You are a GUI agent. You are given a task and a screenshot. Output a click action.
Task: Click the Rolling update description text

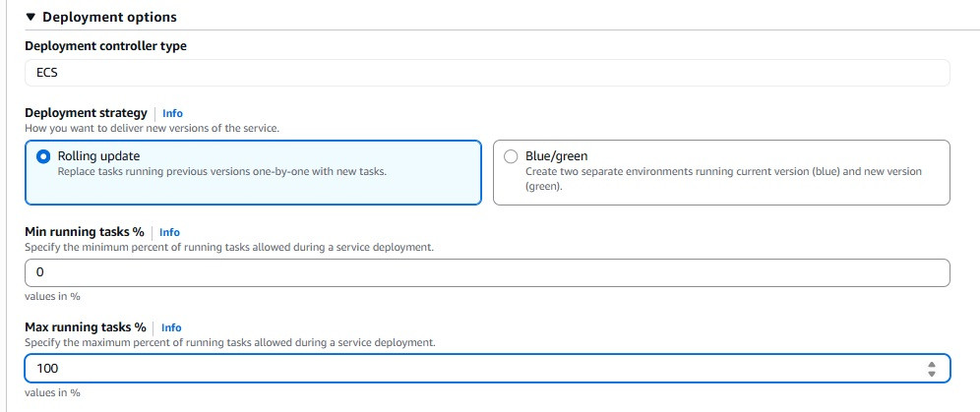pos(221,172)
